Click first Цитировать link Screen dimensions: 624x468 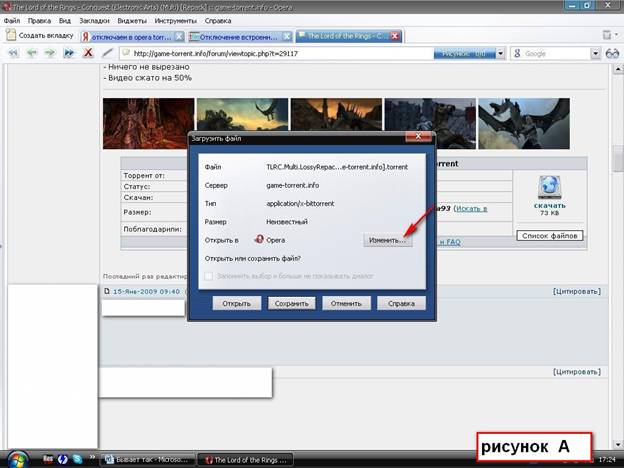577,291
